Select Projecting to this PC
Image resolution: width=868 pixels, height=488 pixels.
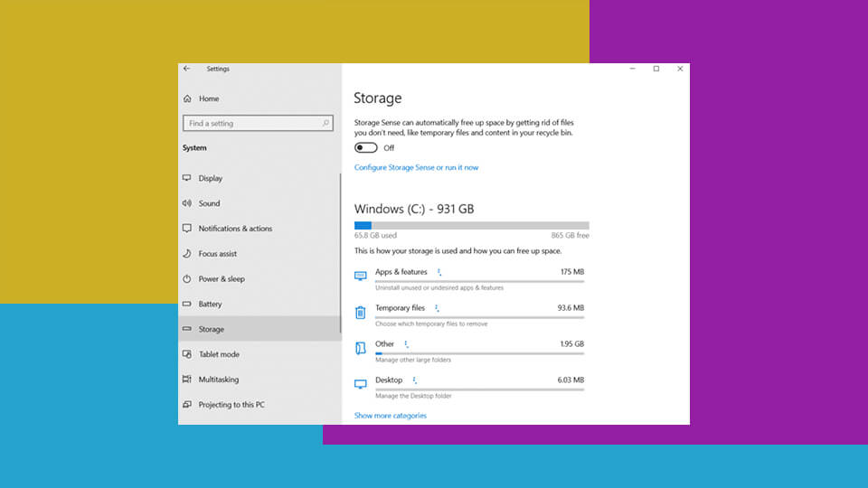[x=231, y=405]
